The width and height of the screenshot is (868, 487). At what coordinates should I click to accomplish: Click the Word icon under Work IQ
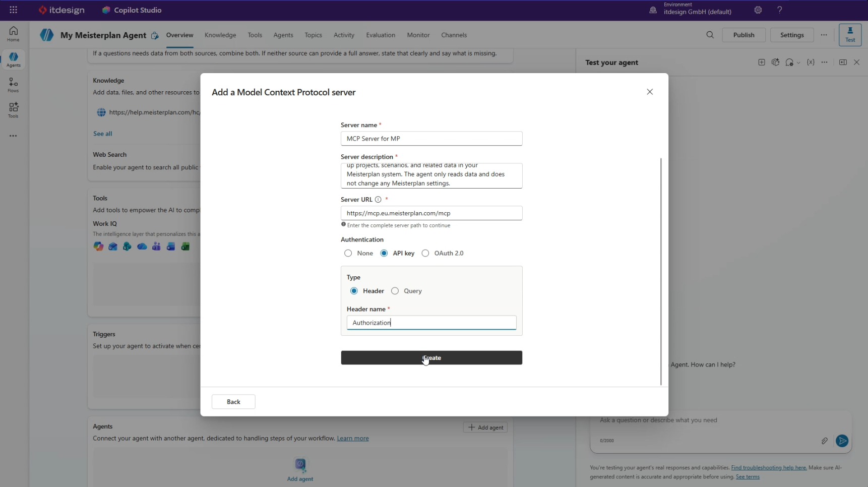click(171, 247)
